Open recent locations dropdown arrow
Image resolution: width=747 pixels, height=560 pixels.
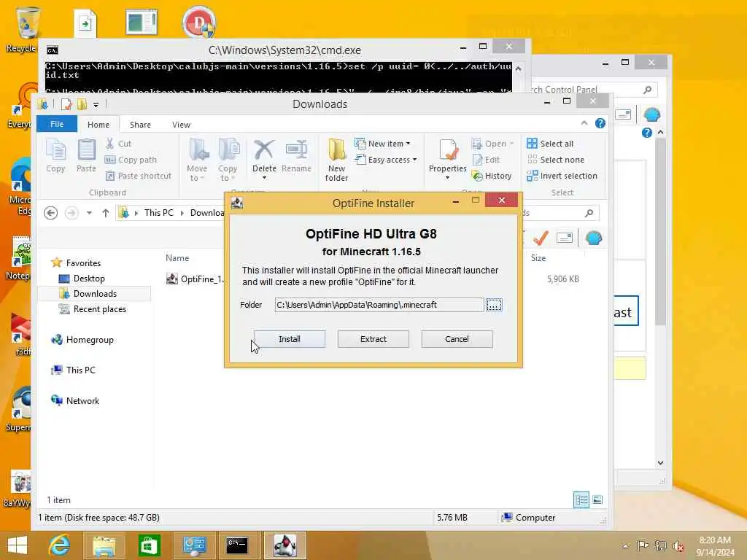coord(89,213)
